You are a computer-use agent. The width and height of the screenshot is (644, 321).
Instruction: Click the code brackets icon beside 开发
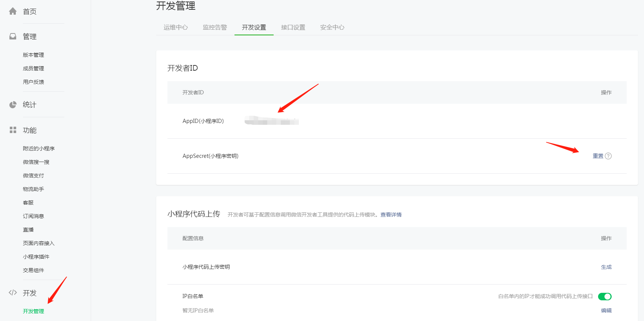point(13,292)
